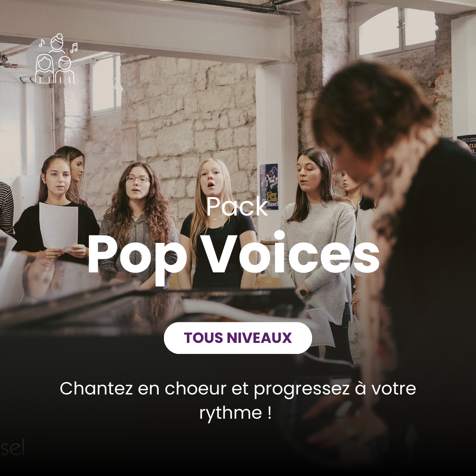The height and width of the screenshot is (476, 476).
Task: Click the arched window at top right
Action: pyautogui.click(x=398, y=30)
